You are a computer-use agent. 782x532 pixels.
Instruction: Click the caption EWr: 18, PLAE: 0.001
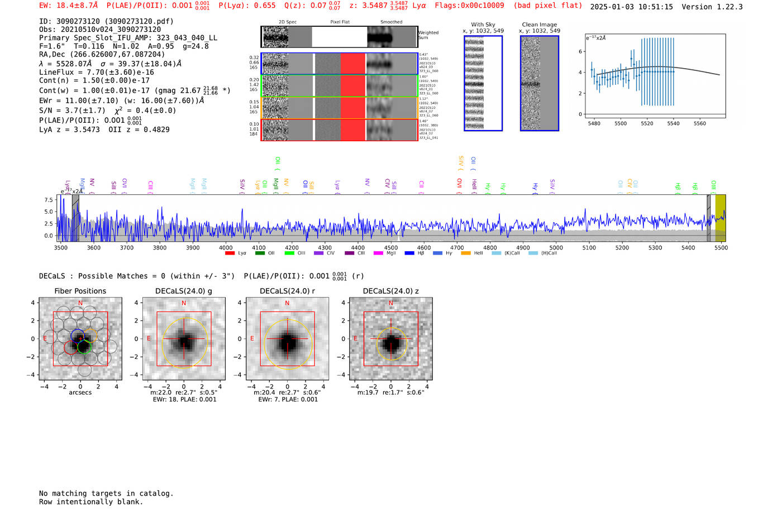(x=184, y=400)
